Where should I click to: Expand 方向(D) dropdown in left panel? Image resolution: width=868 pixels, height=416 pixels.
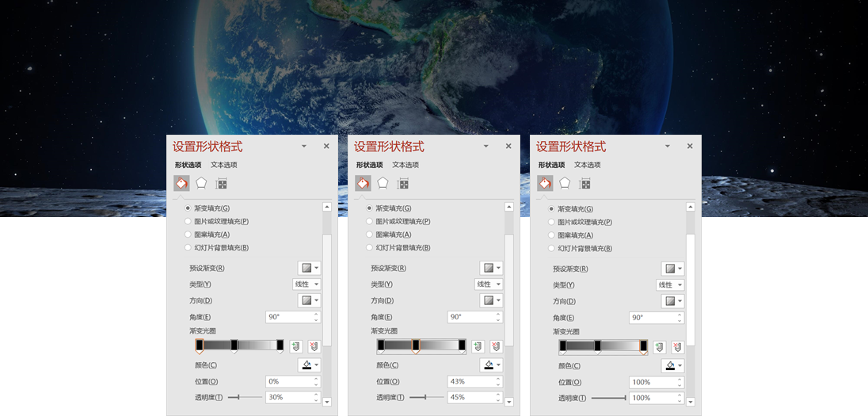(x=310, y=301)
